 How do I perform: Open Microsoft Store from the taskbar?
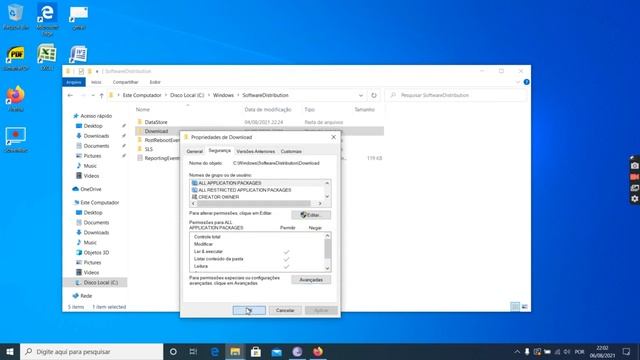[256, 351]
